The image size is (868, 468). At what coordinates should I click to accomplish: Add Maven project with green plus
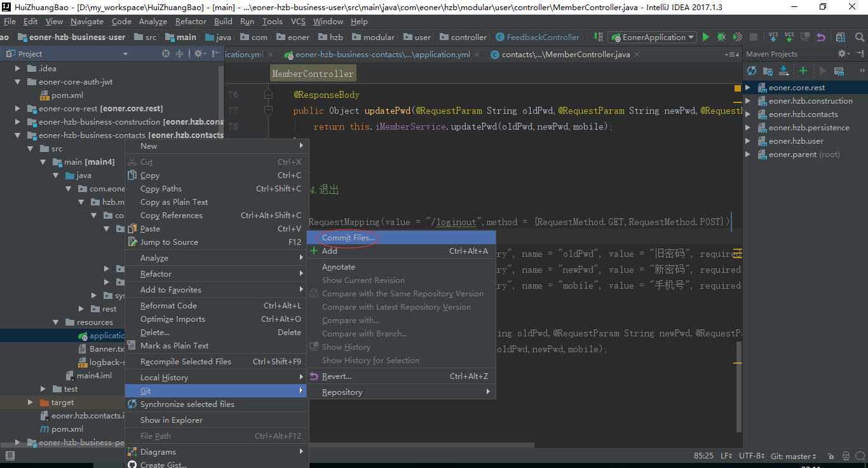coord(803,71)
